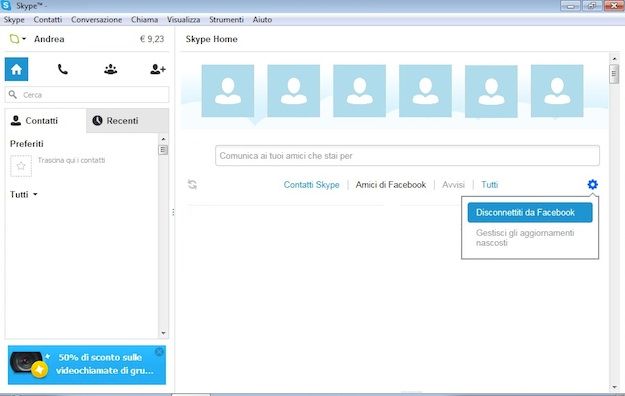Open the Facebook settings gear icon
This screenshot has width=625, height=396.
[592, 184]
